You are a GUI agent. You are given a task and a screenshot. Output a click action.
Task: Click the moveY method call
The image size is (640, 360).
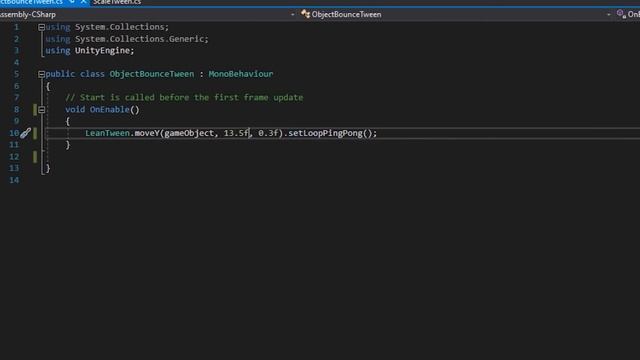(147, 133)
